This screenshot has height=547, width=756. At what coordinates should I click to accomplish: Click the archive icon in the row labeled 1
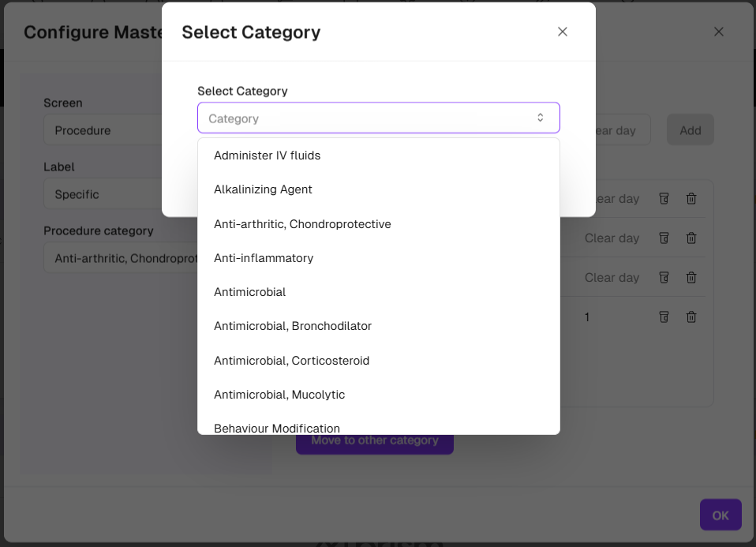click(664, 317)
